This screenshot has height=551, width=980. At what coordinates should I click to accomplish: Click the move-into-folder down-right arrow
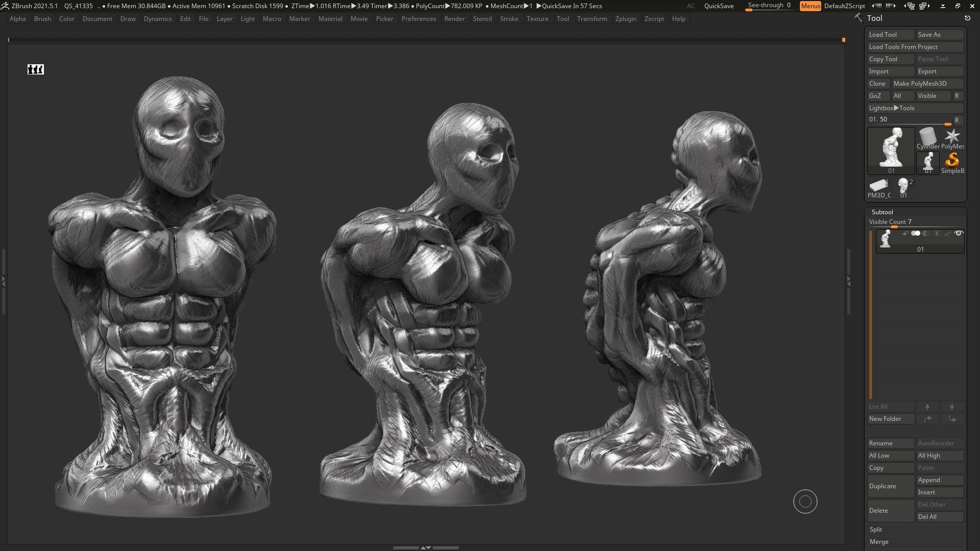point(952,419)
